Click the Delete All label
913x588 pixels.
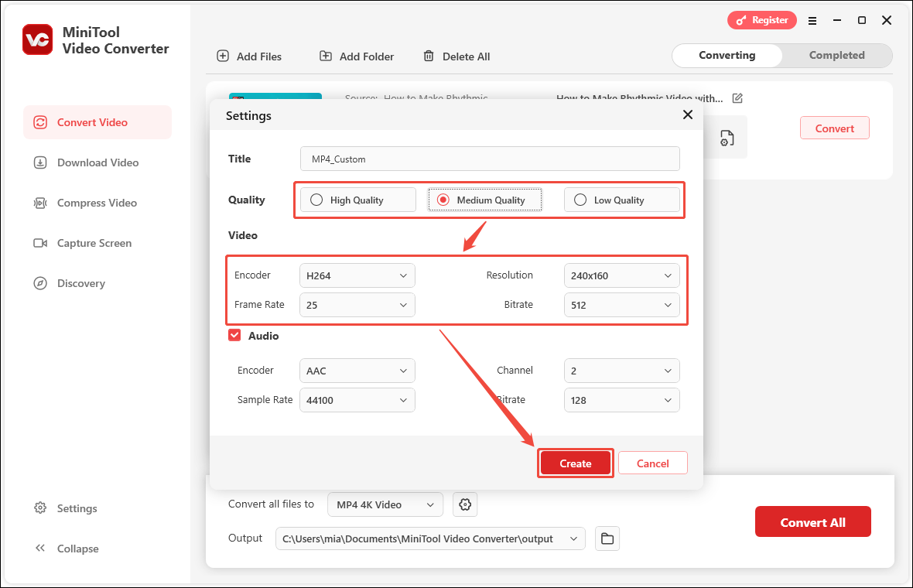(x=467, y=56)
